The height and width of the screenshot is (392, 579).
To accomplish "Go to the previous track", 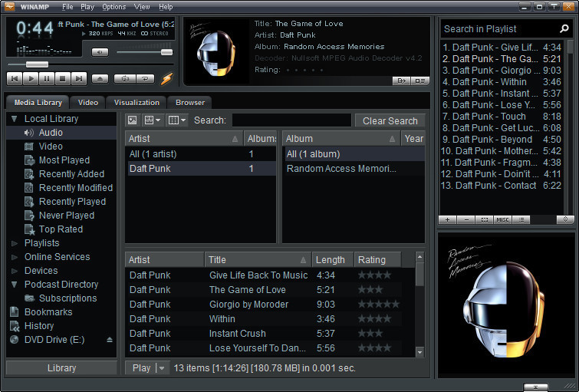I will tap(15, 78).
